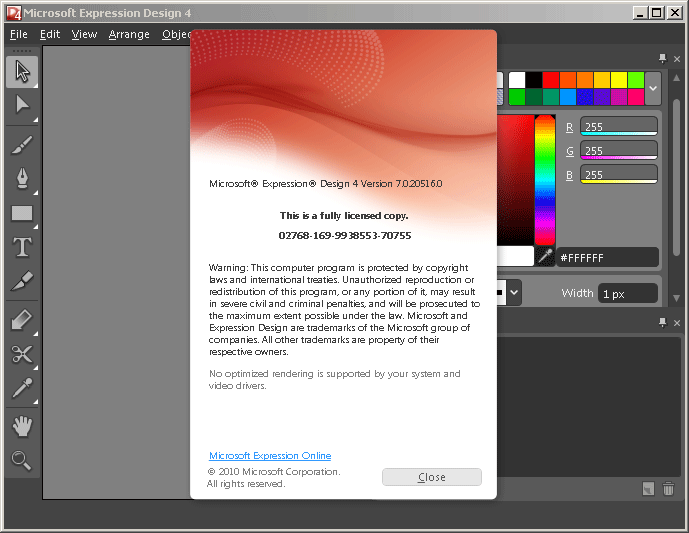Viewport: 689px width, 533px height.
Task: Click the G value field
Action: 619,151
